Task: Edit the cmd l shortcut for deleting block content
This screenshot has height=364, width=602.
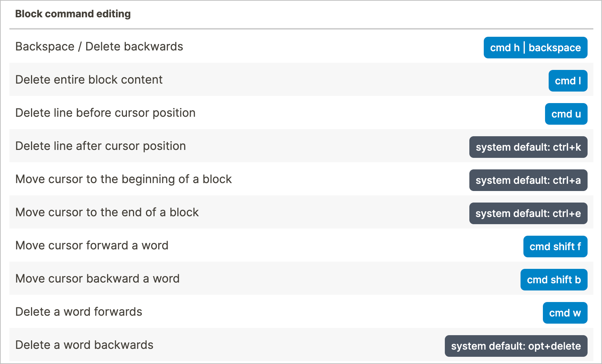Action: pyautogui.click(x=568, y=81)
